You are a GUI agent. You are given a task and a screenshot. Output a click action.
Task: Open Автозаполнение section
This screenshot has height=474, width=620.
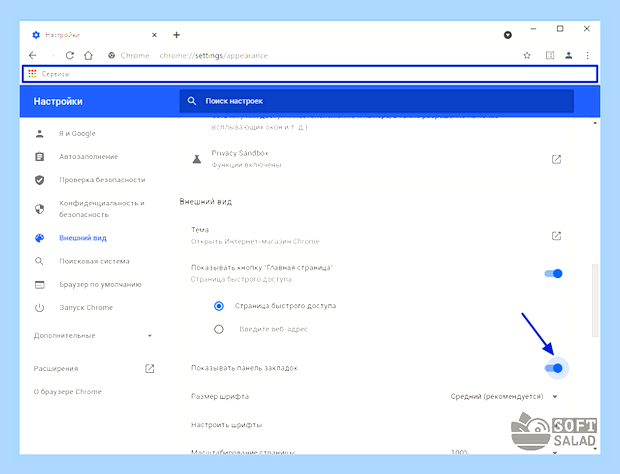(89, 157)
